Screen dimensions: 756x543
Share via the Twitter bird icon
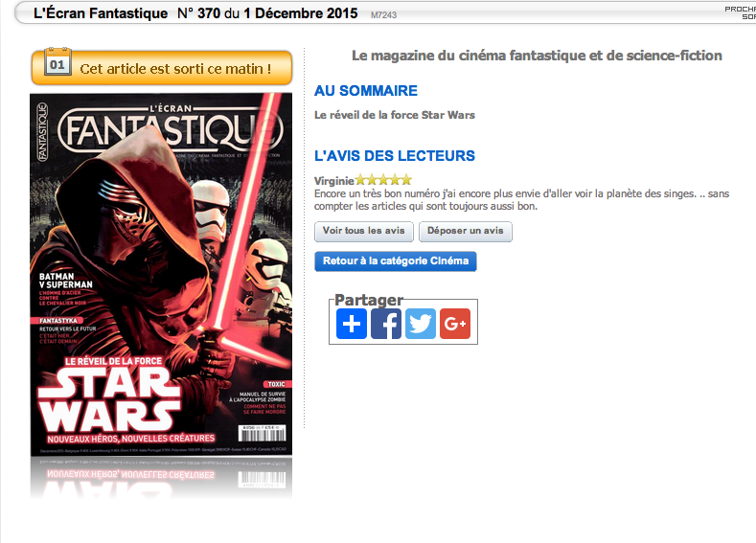coord(421,324)
